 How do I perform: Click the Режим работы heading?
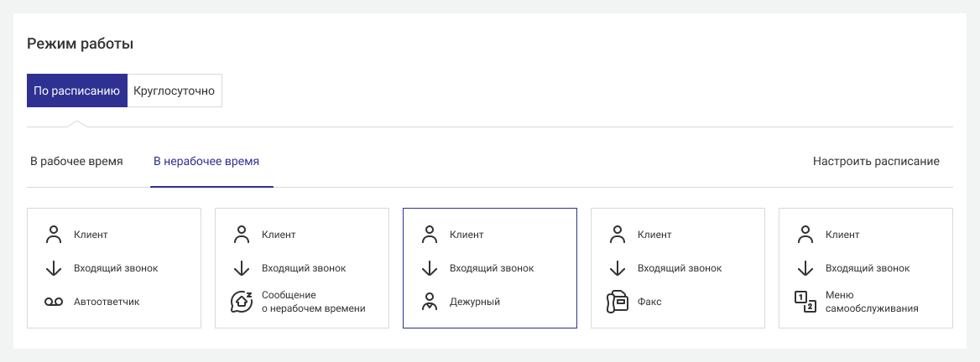click(x=81, y=44)
